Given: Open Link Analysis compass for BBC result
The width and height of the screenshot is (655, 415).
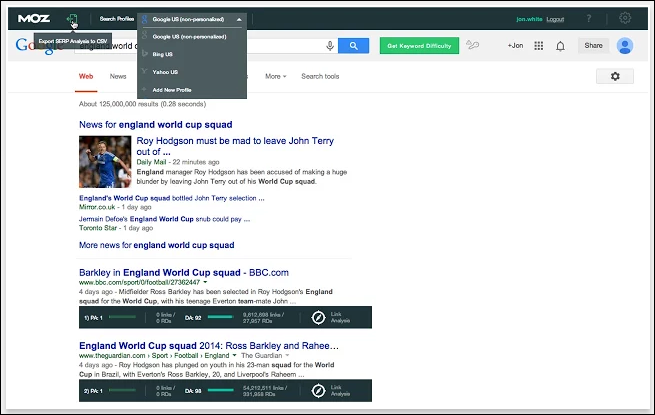Looking at the screenshot, I should tap(318, 318).
